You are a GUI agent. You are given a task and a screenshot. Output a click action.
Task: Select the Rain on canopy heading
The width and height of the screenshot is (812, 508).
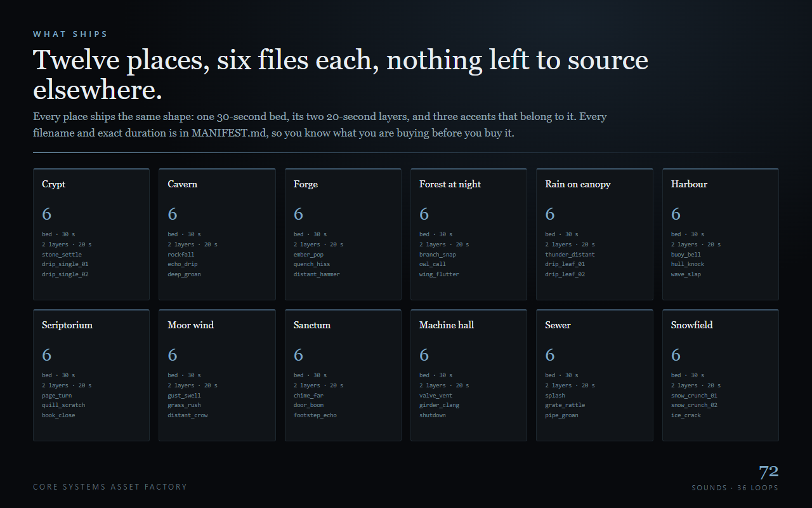tap(577, 184)
